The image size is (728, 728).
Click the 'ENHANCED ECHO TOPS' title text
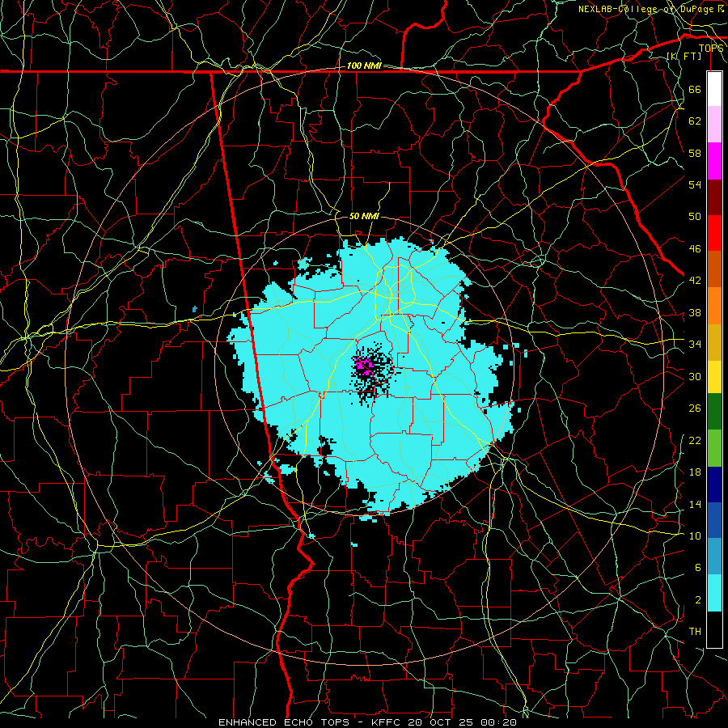pyautogui.click(x=284, y=722)
